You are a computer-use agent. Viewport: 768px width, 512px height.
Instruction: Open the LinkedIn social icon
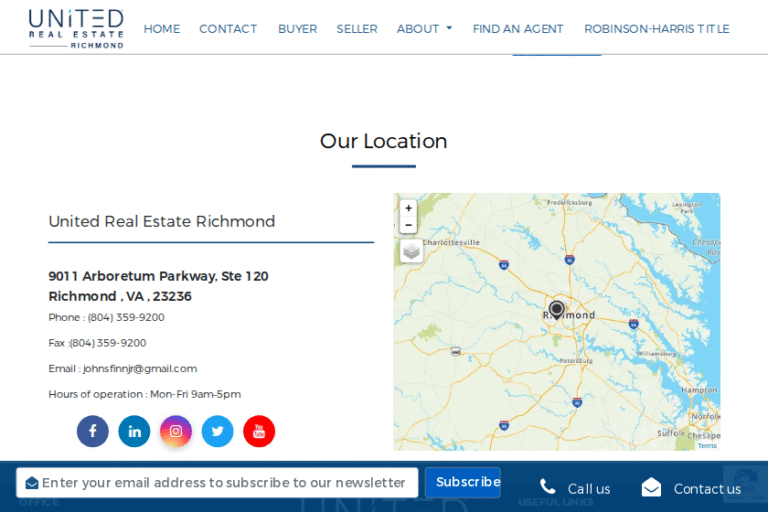[134, 431]
